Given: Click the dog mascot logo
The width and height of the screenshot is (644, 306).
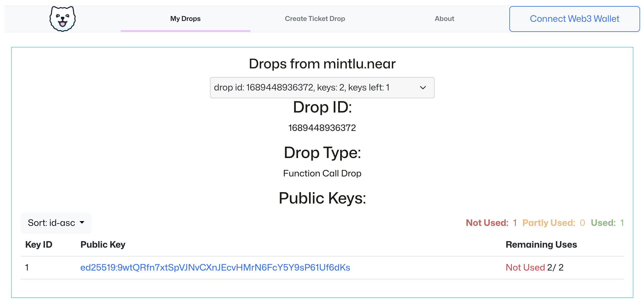Looking at the screenshot, I should 63,19.
